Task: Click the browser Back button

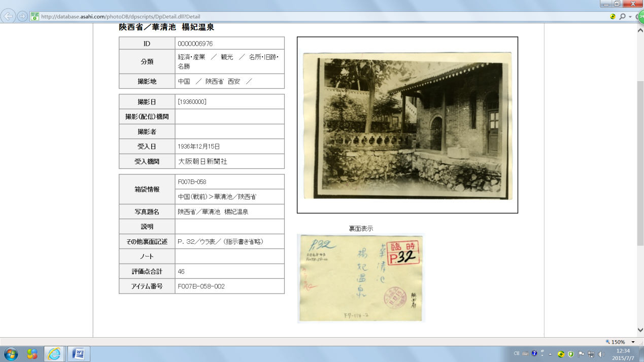Action: (x=8, y=16)
